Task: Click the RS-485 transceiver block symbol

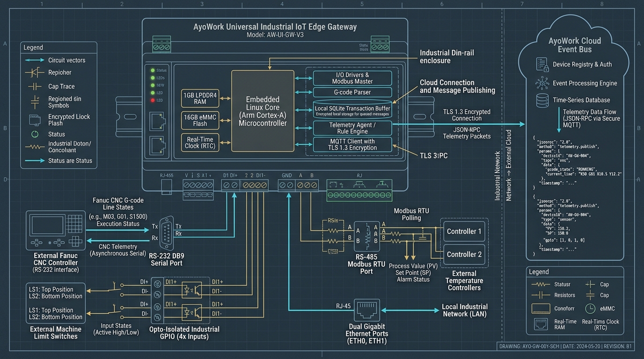Action: click(366, 237)
